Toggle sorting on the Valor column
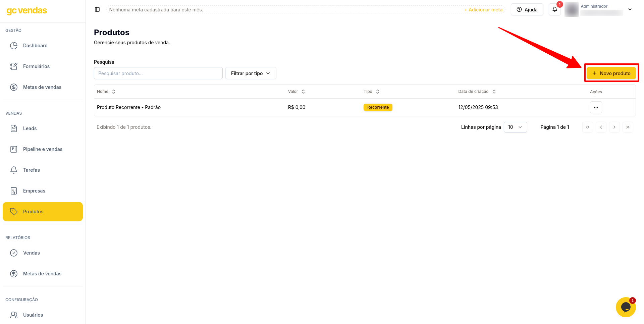Image resolution: width=644 pixels, height=324 pixels. click(x=303, y=91)
